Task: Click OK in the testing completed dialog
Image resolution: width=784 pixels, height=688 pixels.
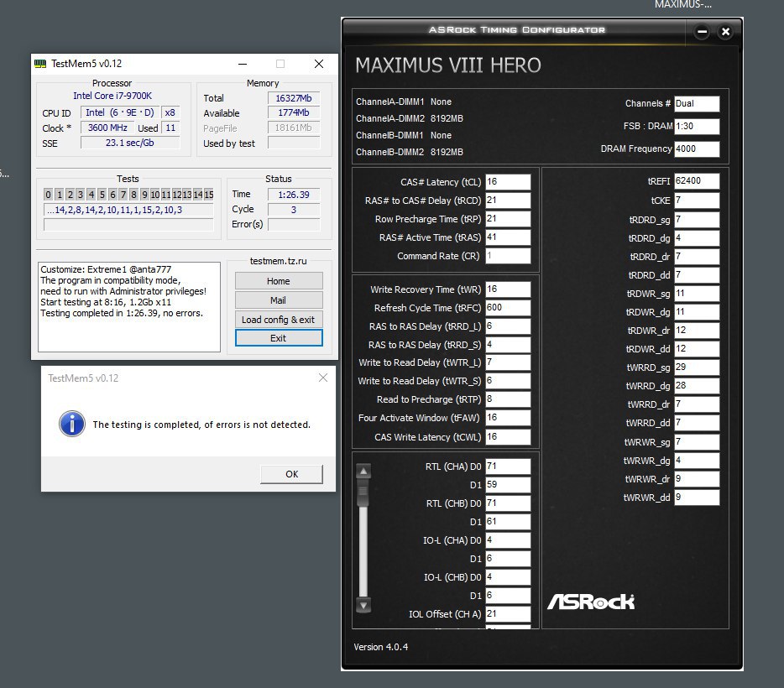Action: click(291, 474)
